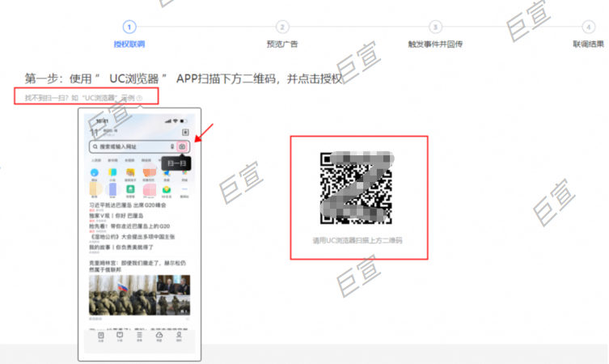Select step 2 circle in progress bar
Viewport: 609px width, 364px height.
(282, 27)
